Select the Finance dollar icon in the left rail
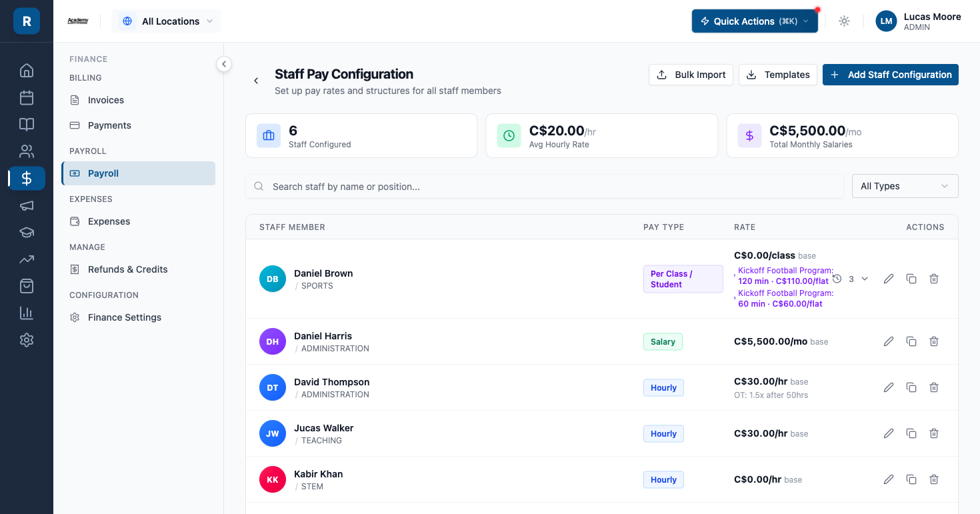The height and width of the screenshot is (514, 980). tap(27, 178)
